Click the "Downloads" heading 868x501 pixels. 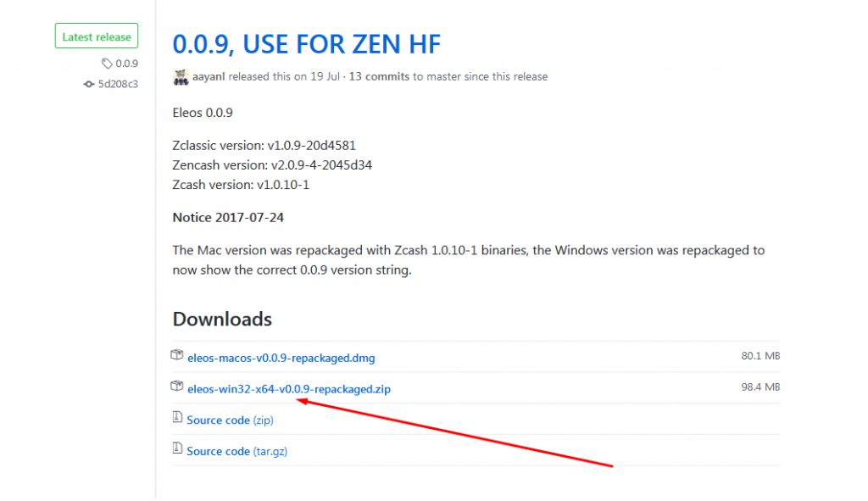[x=222, y=320]
